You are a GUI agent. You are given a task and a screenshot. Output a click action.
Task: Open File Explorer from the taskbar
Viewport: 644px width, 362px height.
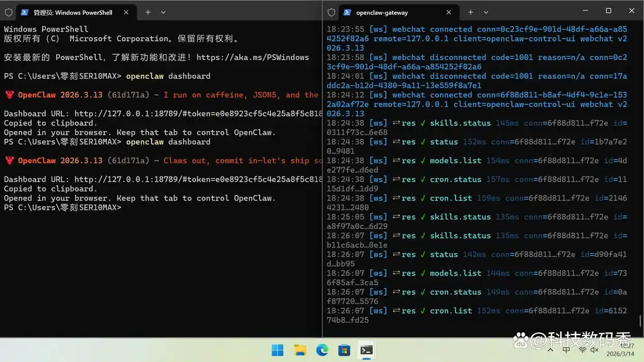coord(300,350)
